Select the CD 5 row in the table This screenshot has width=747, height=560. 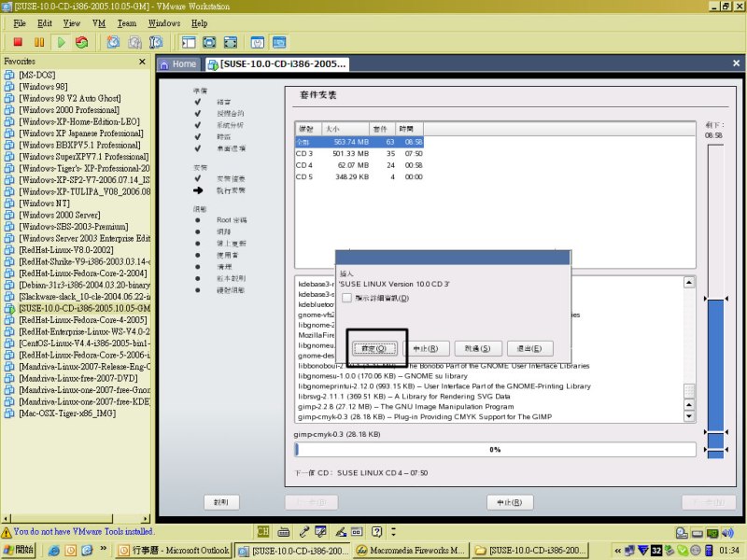point(359,176)
